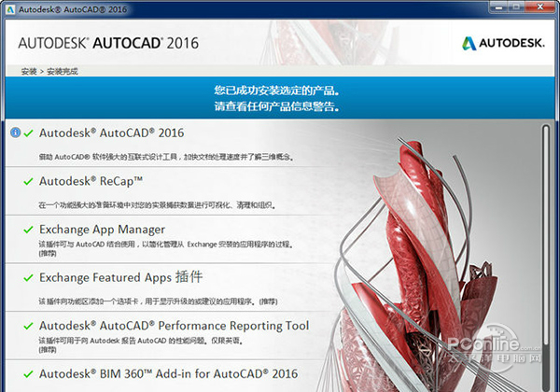The image size is (560, 392).
Task: Click the 请查看任何产品信息警告 banner line
Action: pos(277,106)
